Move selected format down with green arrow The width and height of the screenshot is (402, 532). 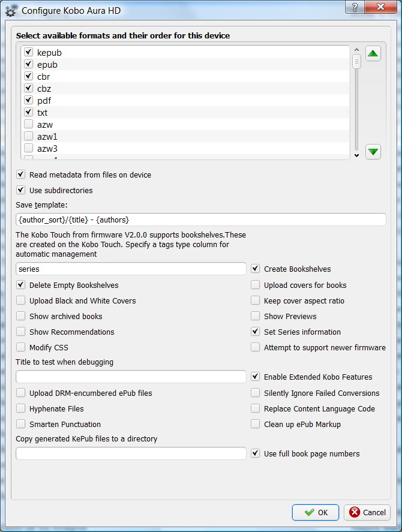point(373,151)
